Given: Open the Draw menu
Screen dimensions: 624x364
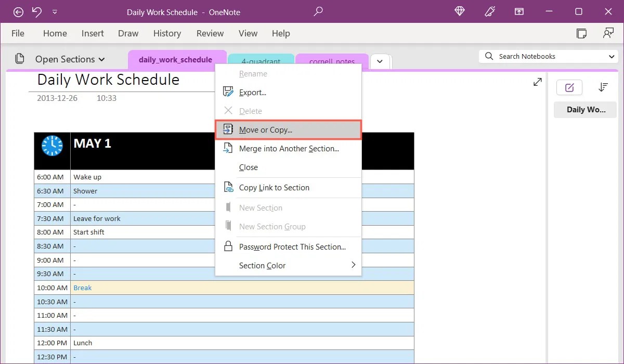Looking at the screenshot, I should point(128,33).
